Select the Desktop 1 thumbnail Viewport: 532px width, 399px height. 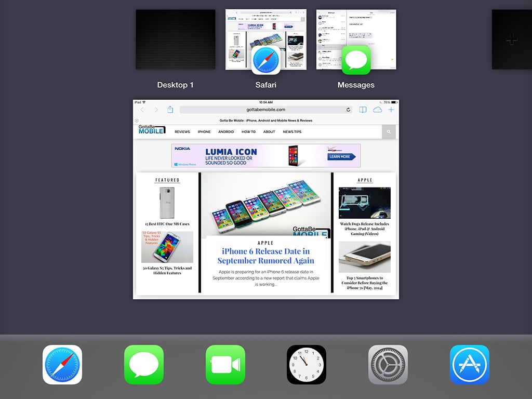pos(176,39)
